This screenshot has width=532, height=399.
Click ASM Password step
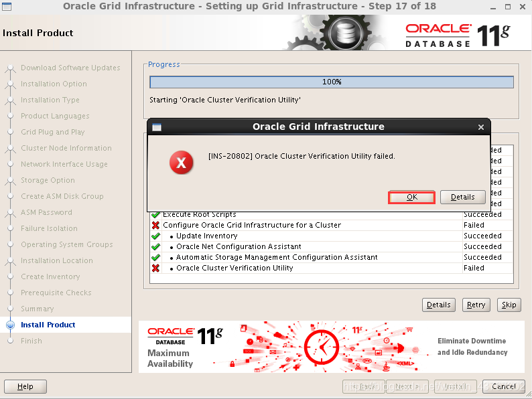46,212
